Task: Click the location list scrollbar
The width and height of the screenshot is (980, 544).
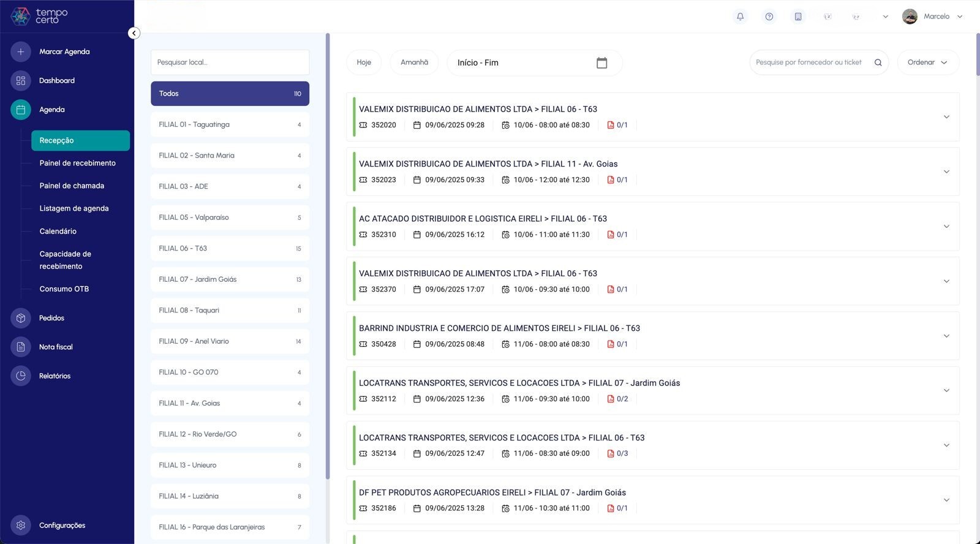Action: click(328, 256)
